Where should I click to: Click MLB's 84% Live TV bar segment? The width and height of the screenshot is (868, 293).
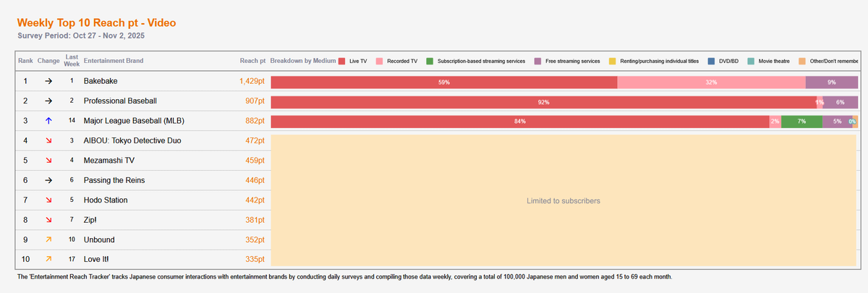click(520, 122)
